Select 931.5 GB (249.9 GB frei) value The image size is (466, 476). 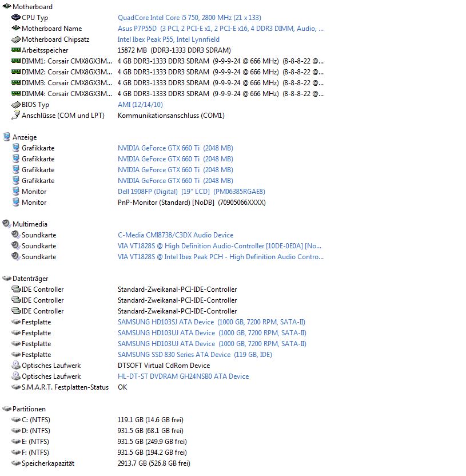click(152, 442)
